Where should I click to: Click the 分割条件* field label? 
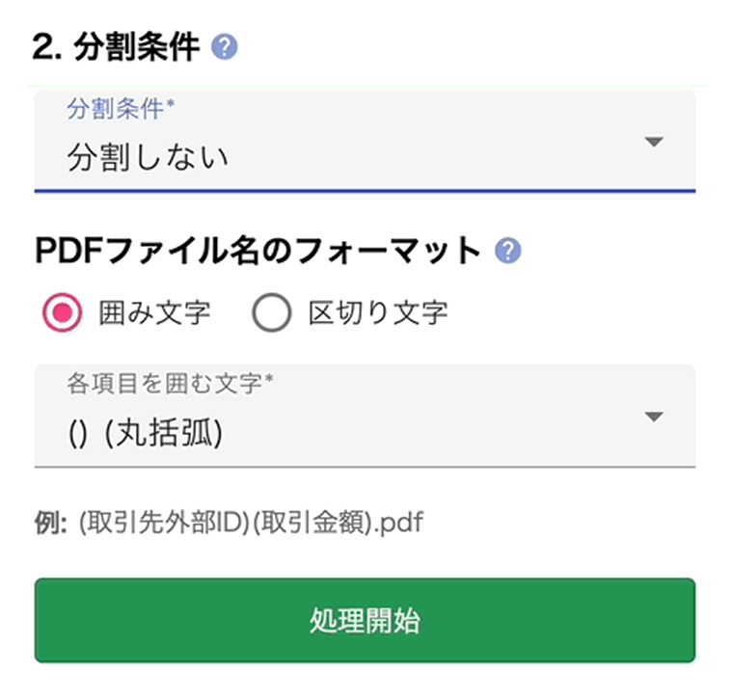coord(121,109)
